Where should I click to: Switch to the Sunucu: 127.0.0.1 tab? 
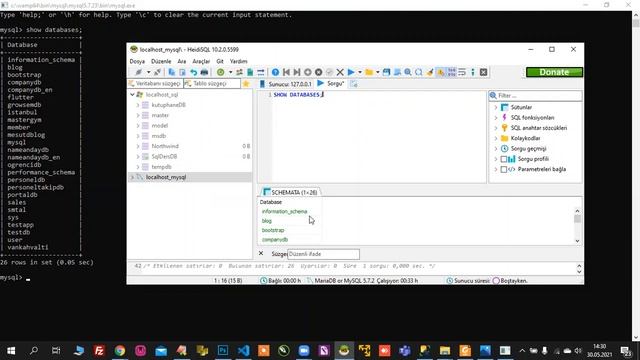(x=286, y=84)
